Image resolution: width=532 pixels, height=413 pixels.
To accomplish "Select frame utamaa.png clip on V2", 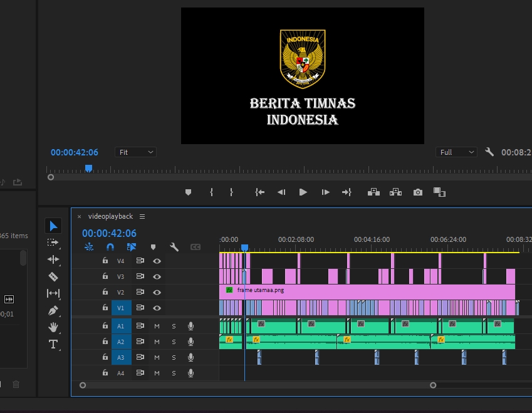I will (367, 292).
